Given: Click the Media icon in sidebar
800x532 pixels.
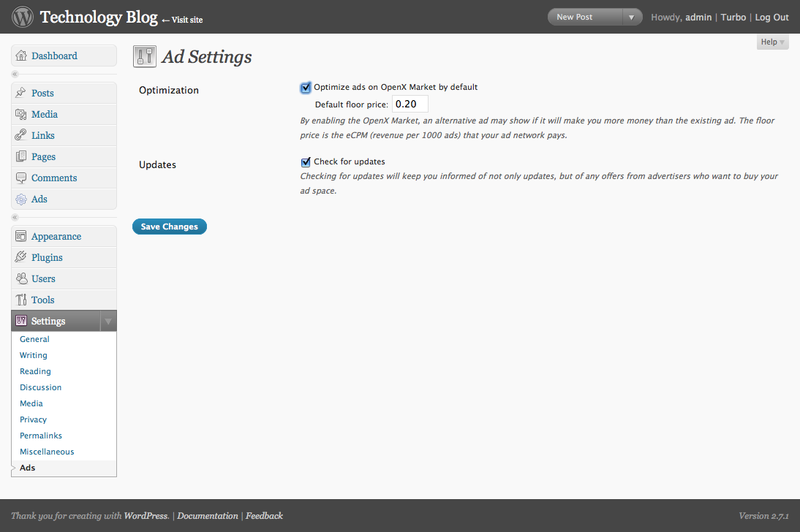Looking at the screenshot, I should (x=21, y=115).
